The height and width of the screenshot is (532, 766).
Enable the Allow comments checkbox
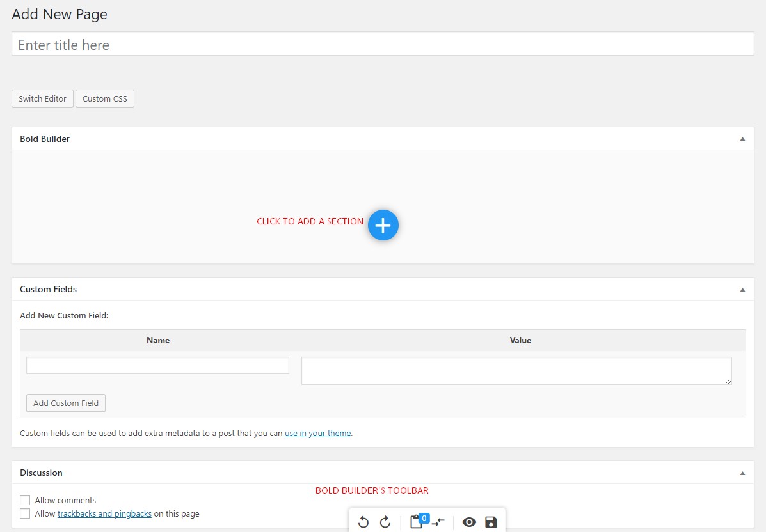tap(25, 500)
